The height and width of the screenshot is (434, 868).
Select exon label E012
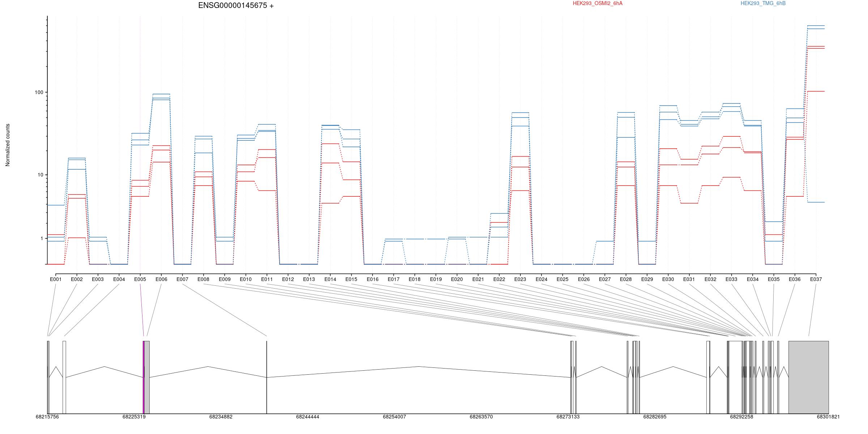click(288, 279)
